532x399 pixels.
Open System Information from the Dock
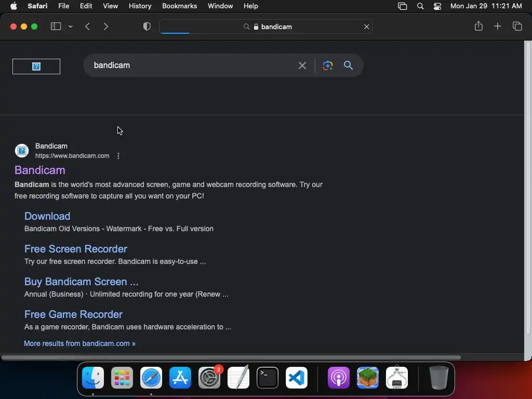397,378
